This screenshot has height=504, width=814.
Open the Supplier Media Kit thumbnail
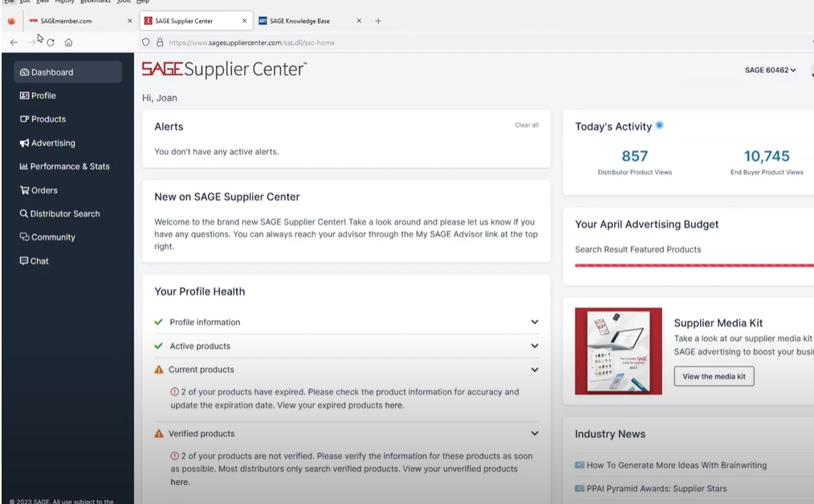[618, 351]
